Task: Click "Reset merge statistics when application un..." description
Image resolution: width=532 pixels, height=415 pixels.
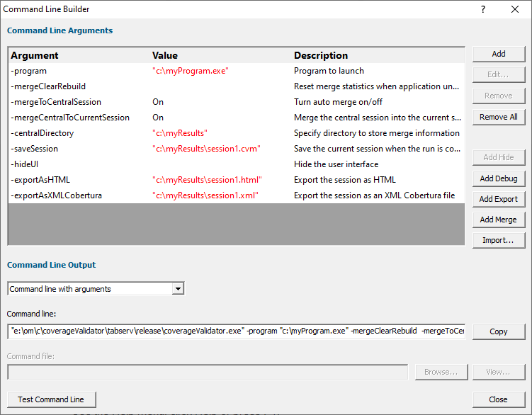Action: pyautogui.click(x=376, y=86)
